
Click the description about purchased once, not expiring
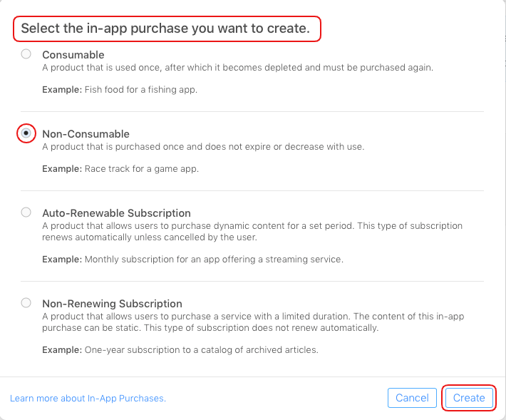click(x=203, y=147)
